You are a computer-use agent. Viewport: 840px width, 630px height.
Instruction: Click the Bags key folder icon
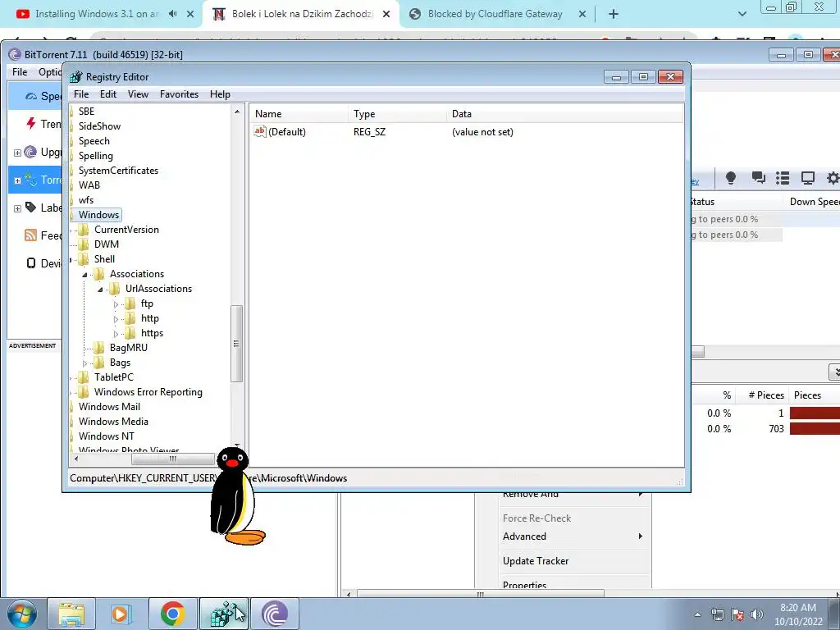[98, 363]
